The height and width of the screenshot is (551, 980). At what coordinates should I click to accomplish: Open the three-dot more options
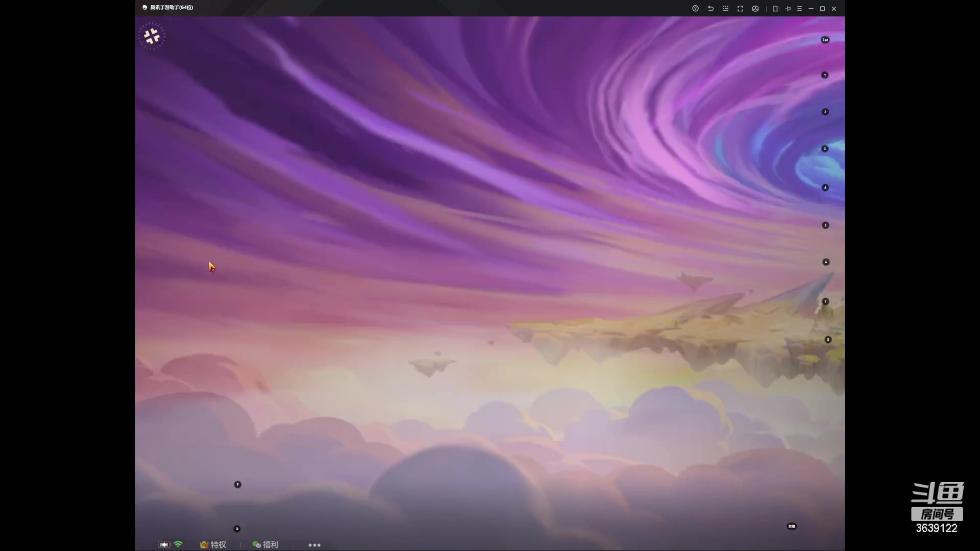314,545
